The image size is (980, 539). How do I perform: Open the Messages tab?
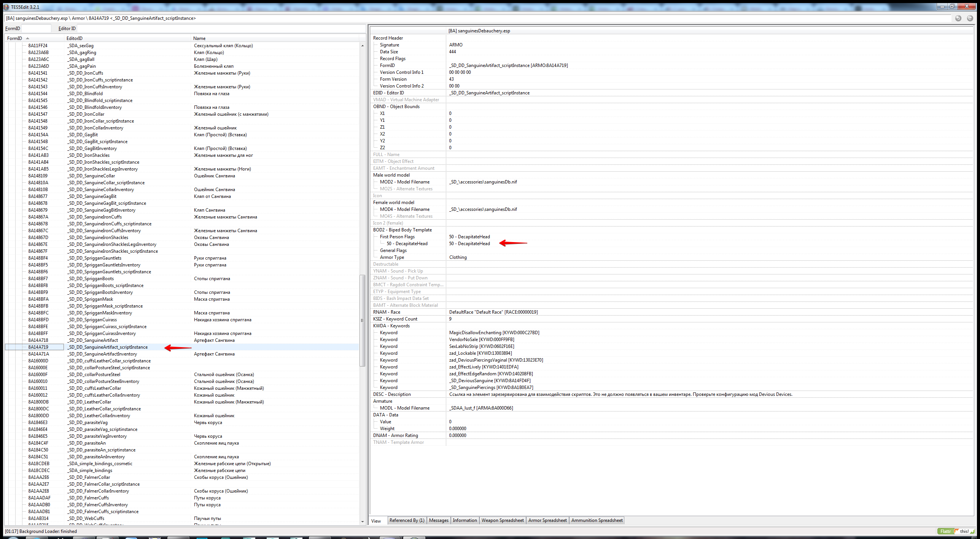pyautogui.click(x=439, y=520)
